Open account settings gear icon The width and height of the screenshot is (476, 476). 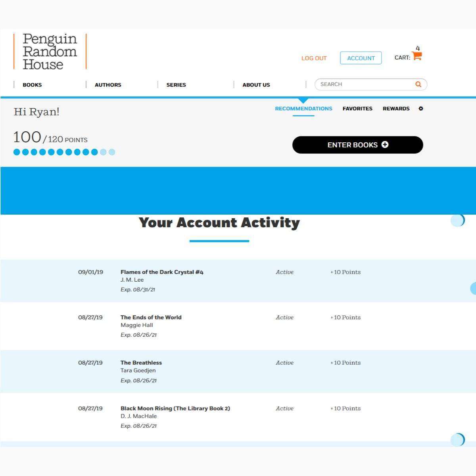421,109
